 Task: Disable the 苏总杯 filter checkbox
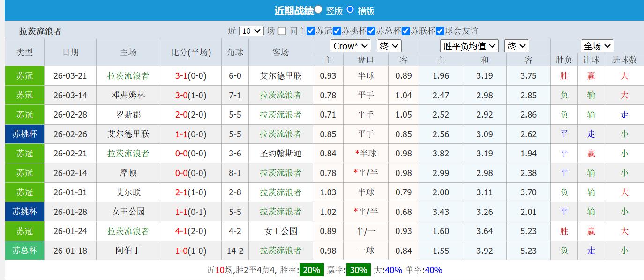tap(371, 31)
